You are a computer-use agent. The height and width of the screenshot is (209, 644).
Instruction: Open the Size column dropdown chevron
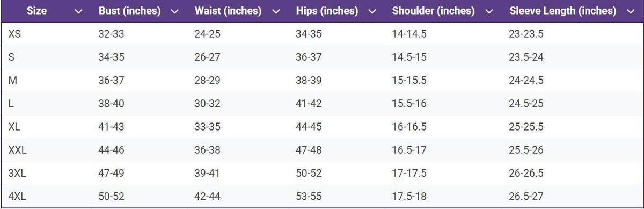(x=78, y=11)
